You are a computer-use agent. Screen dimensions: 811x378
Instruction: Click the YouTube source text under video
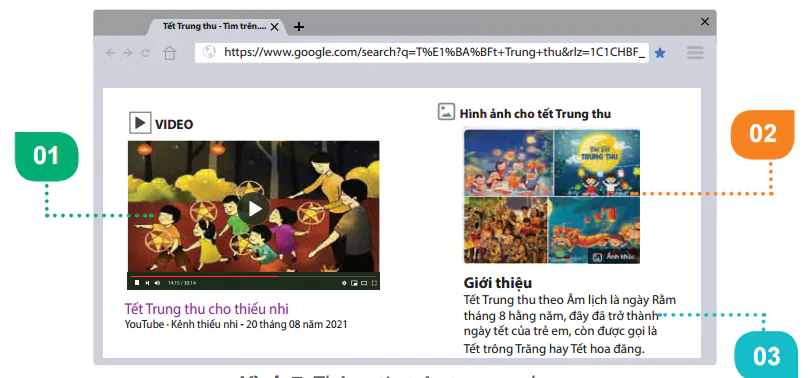pos(143,325)
